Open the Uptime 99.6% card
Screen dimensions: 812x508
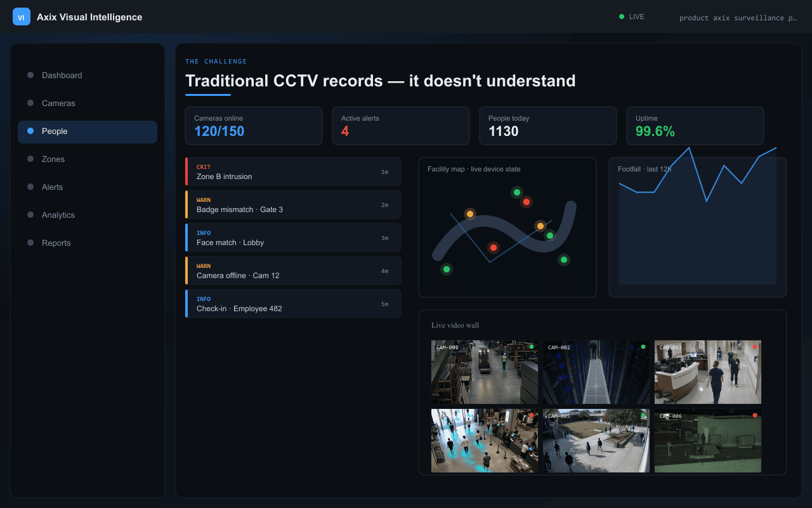(x=695, y=126)
